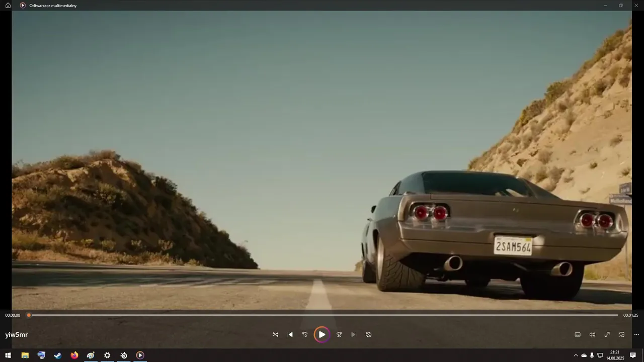This screenshot has width=644, height=362.
Task: Click the video seek bar
Action: tap(323, 315)
